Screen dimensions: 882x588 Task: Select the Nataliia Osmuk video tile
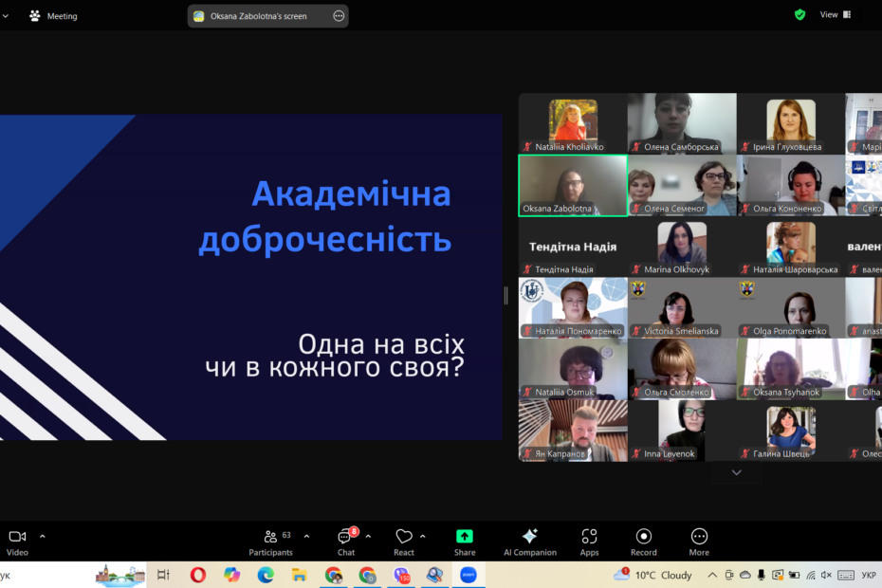point(573,369)
